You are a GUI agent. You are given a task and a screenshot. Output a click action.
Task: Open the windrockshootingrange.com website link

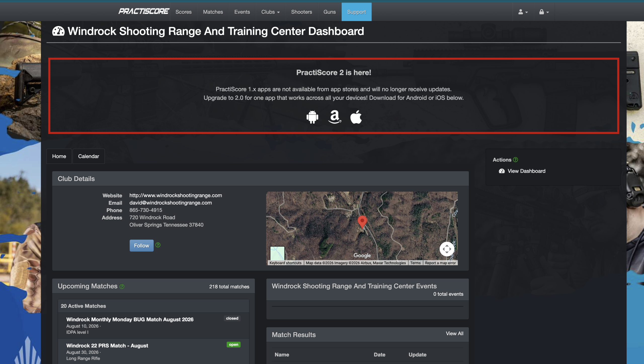click(176, 195)
